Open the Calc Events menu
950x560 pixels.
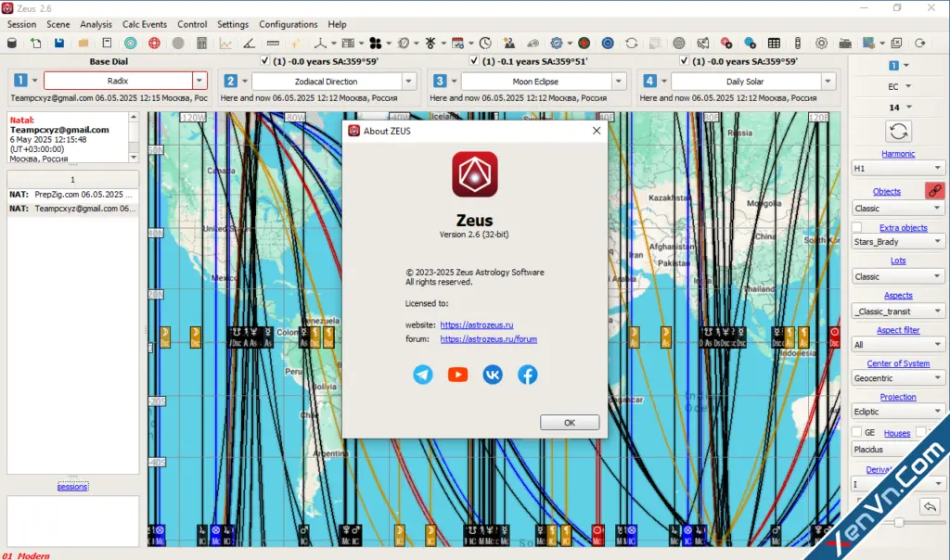point(144,24)
